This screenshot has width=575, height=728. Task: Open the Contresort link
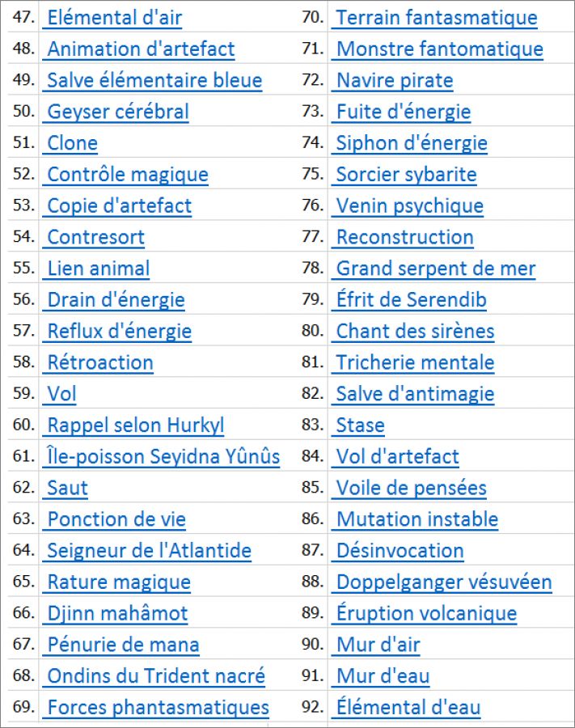pos(95,237)
